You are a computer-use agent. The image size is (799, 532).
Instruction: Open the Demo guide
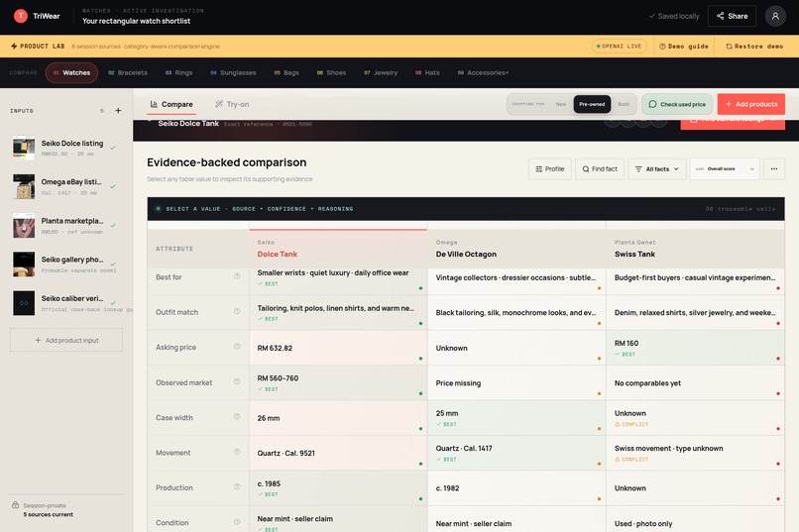(684, 46)
